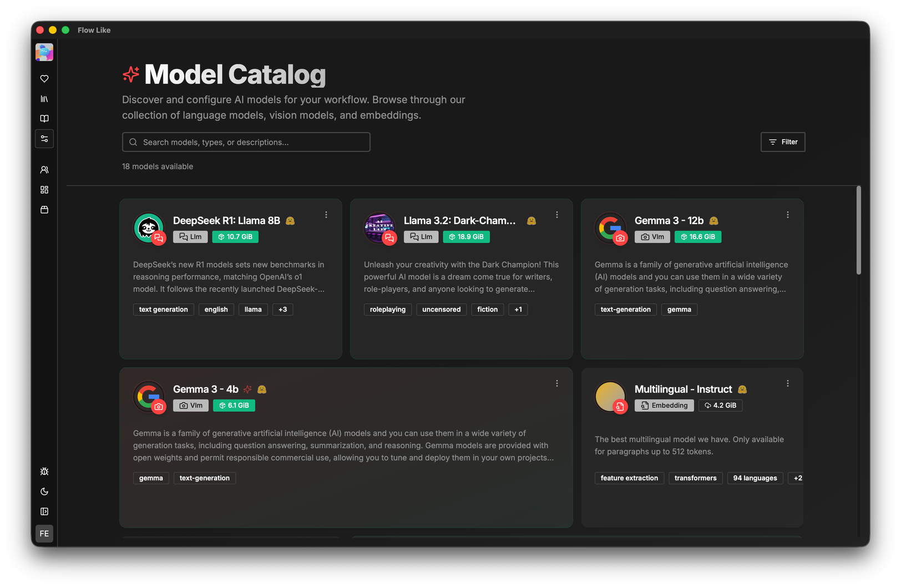Open the Library icon in the sidebar
Viewport: 901px width, 588px height.
coord(44,99)
